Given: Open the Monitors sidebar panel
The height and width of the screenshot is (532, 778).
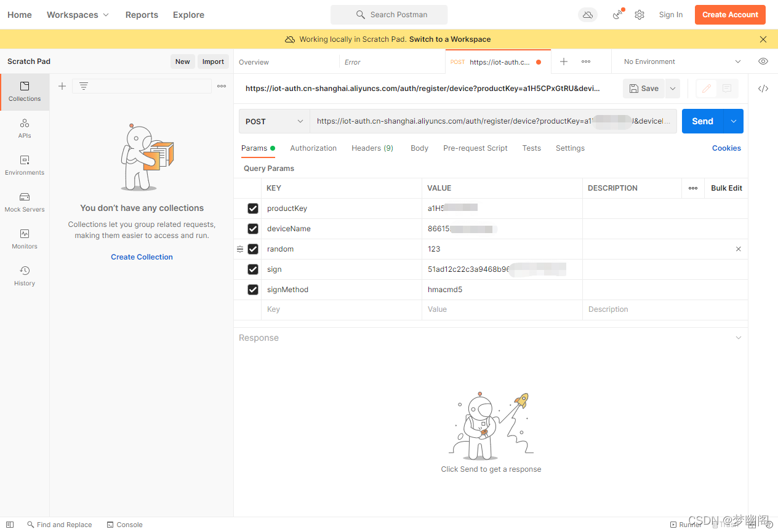Looking at the screenshot, I should 25,239.
